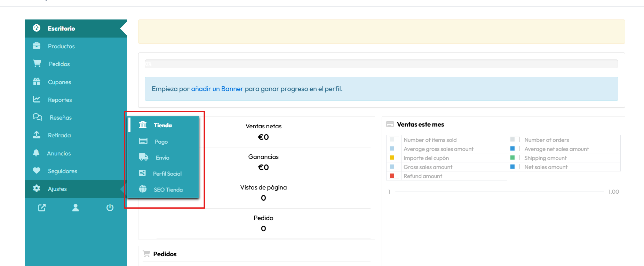Click the Envío truck icon
Screen dimensions: 644x266
[x=143, y=157]
